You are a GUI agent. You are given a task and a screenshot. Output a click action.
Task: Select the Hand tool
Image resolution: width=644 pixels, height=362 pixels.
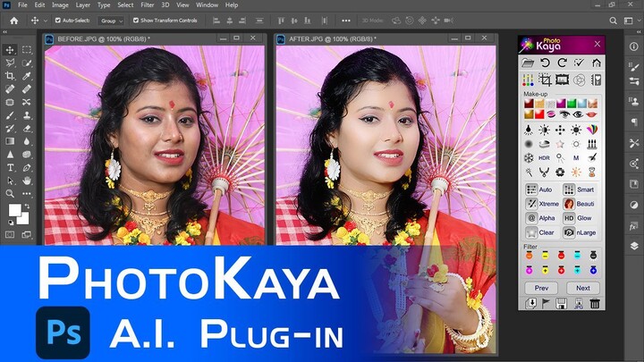(x=27, y=181)
